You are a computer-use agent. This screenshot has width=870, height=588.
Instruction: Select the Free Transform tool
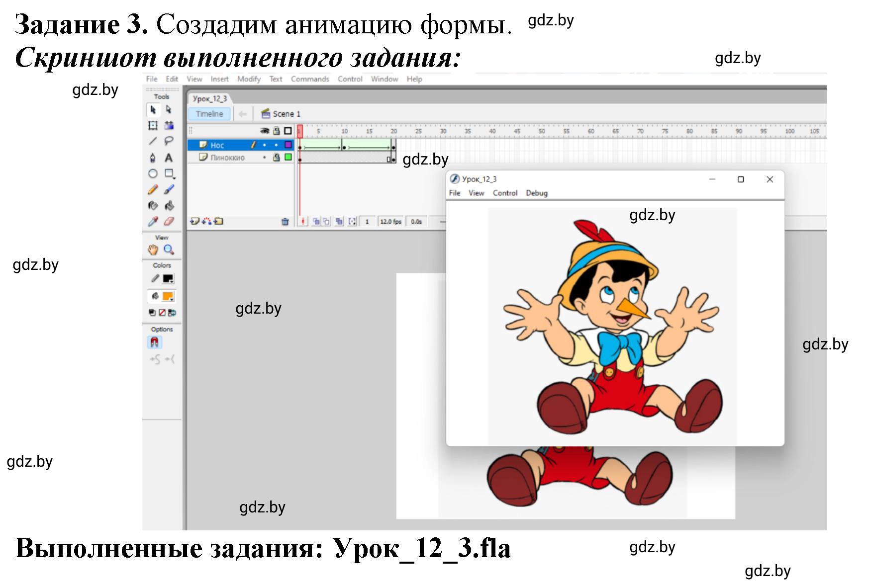(x=153, y=126)
